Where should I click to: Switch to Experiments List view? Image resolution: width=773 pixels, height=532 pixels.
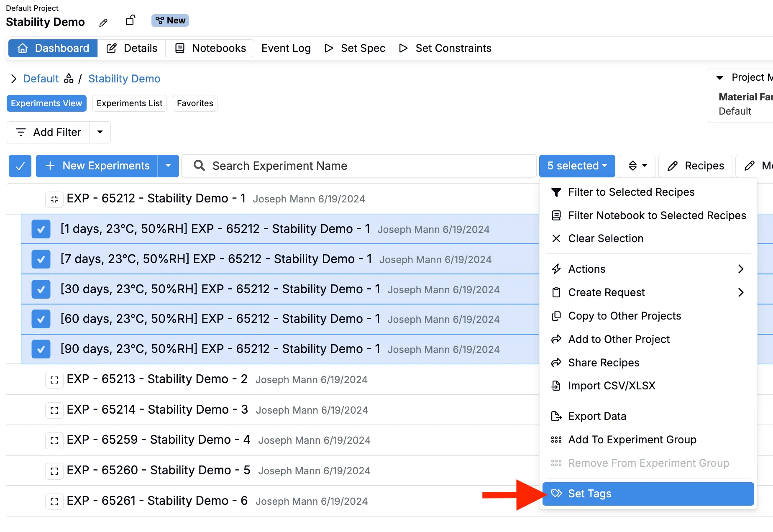pos(130,103)
